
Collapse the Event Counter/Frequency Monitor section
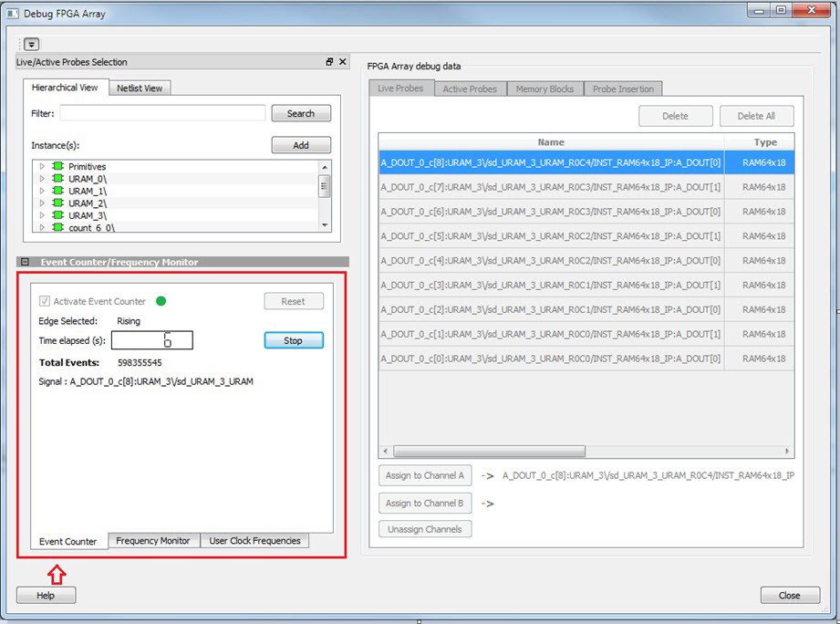pyautogui.click(x=25, y=263)
